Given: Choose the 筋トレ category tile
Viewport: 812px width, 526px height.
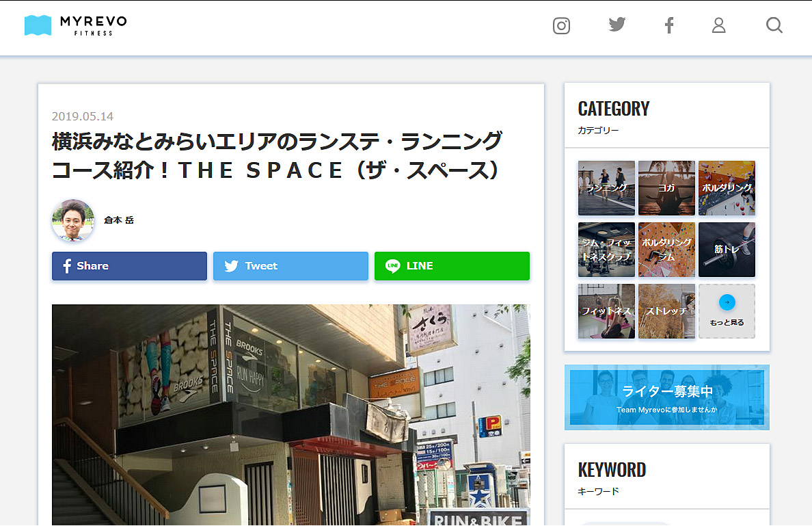Looking at the screenshot, I should pyautogui.click(x=727, y=250).
